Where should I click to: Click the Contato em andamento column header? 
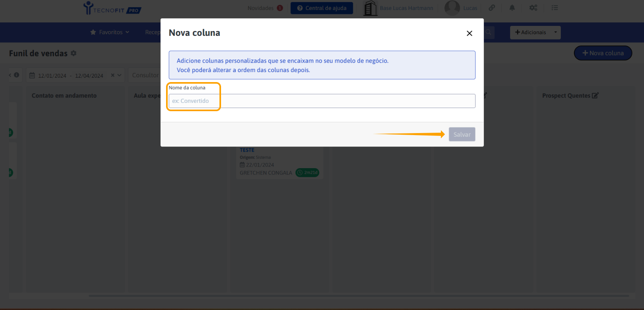pyautogui.click(x=64, y=96)
